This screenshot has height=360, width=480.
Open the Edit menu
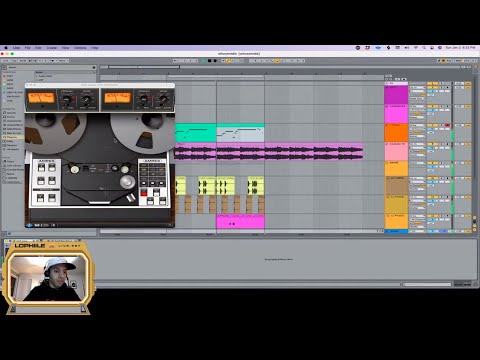[x=38, y=48]
